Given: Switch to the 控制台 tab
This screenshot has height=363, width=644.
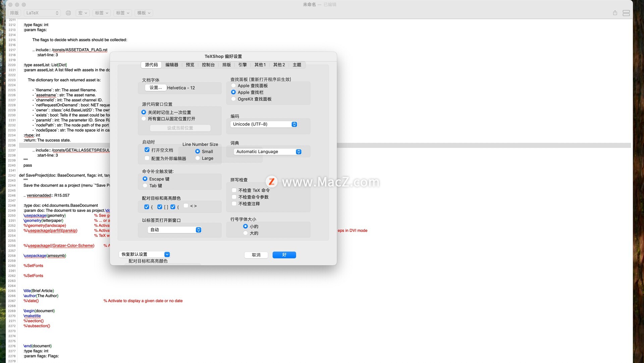Looking at the screenshot, I should coord(208,65).
